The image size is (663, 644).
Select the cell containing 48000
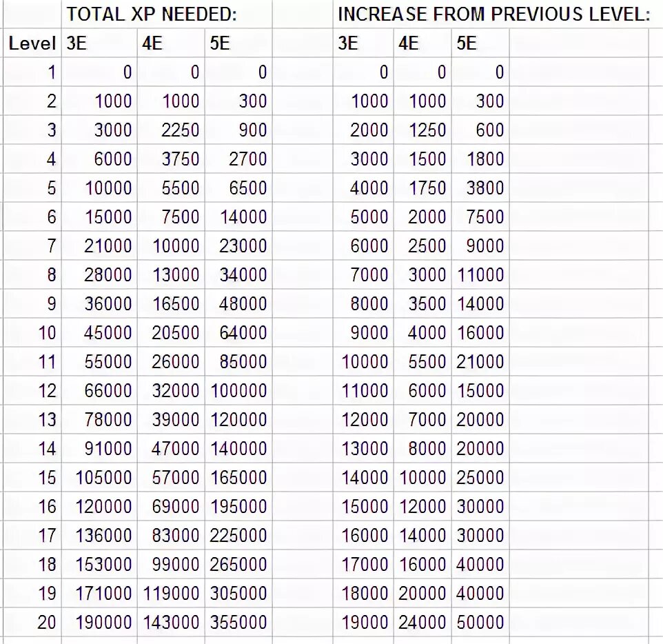238,303
